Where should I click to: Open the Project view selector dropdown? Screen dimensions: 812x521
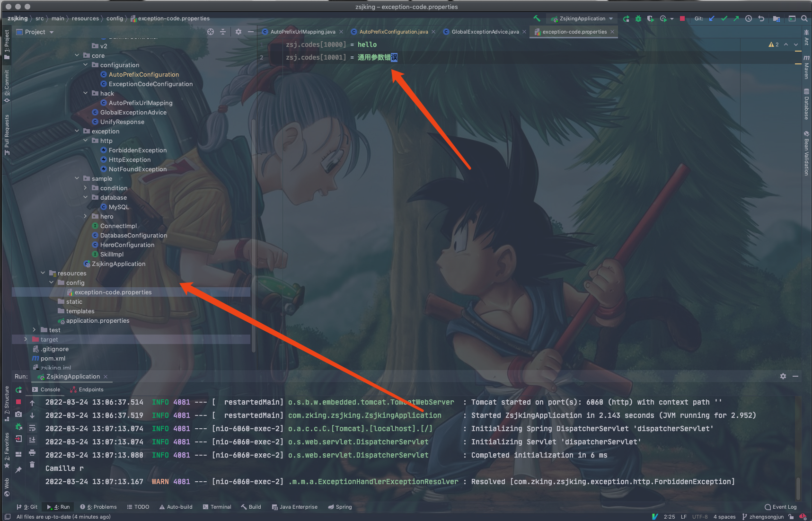35,32
